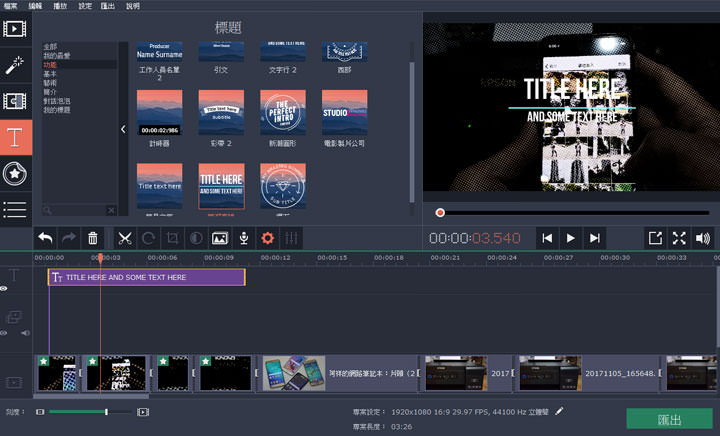Click the speaker volume icon

(703, 238)
